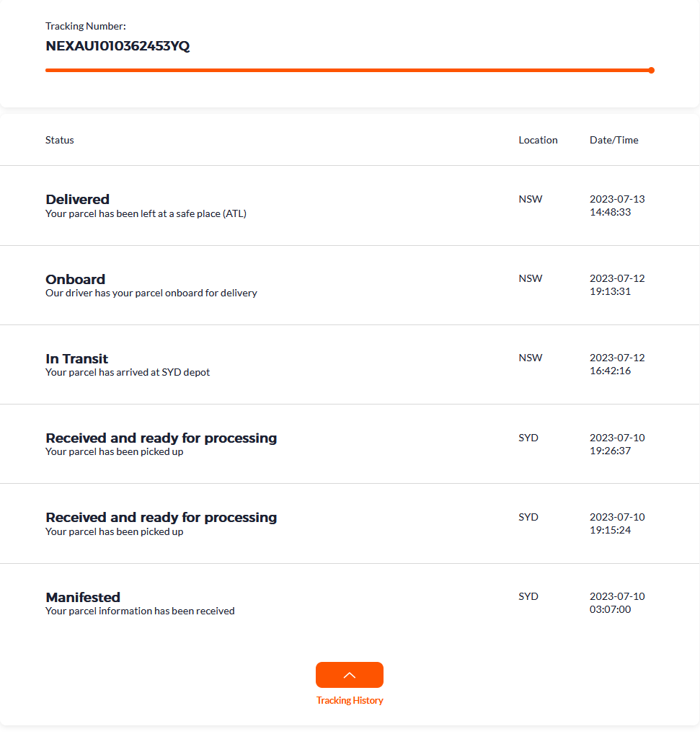This screenshot has height=747, width=700.
Task: Click the 19:15:24 pickup timestamp
Action: pos(611,530)
